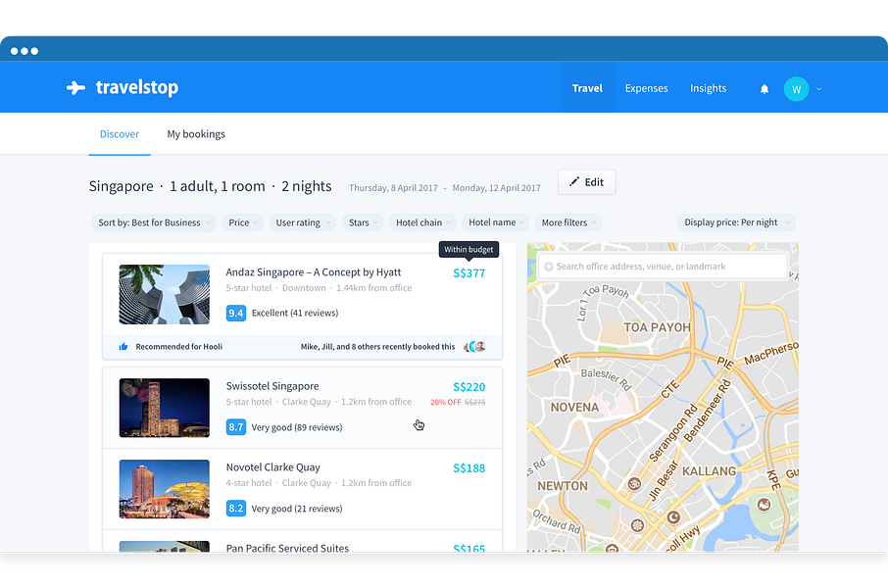Click the 9.4 rating badge for Andaz

click(x=235, y=314)
